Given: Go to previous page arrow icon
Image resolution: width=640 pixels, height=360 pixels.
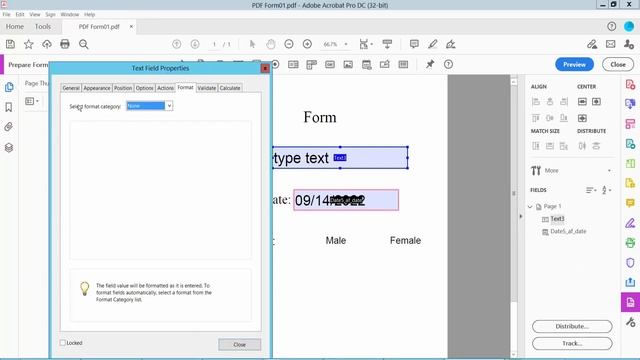Looking at the screenshot, I should (x=176, y=44).
